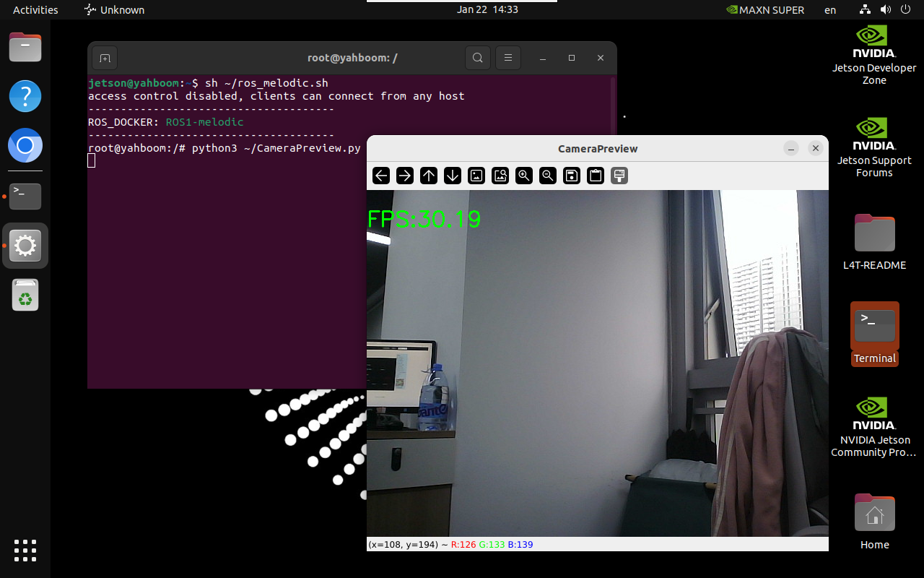
Task: Close the CameraPreview window
Action: click(x=816, y=149)
